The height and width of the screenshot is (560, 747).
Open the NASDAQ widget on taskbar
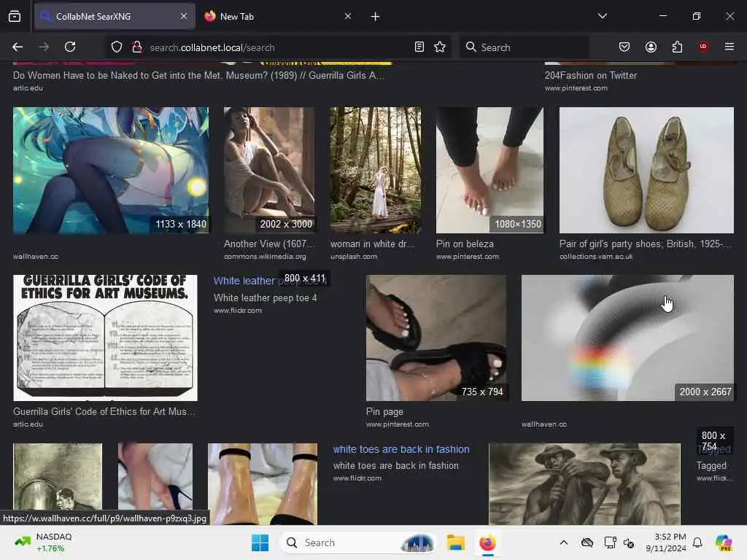point(44,542)
